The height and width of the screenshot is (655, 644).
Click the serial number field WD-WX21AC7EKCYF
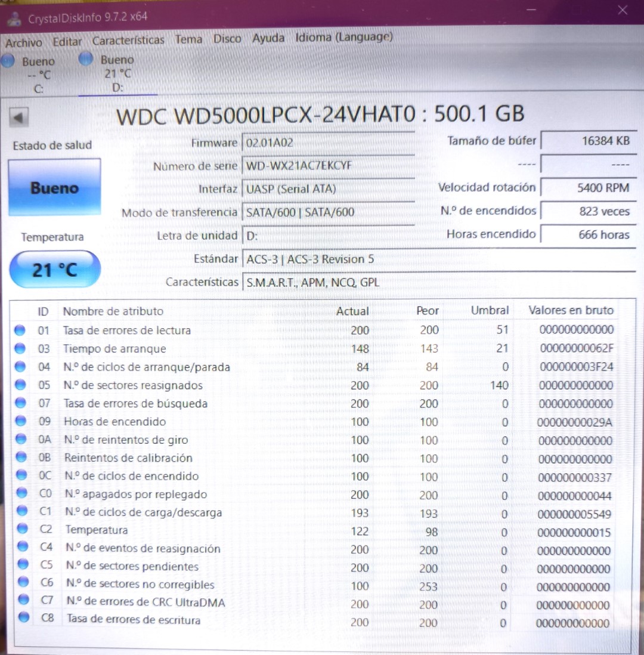(x=329, y=166)
